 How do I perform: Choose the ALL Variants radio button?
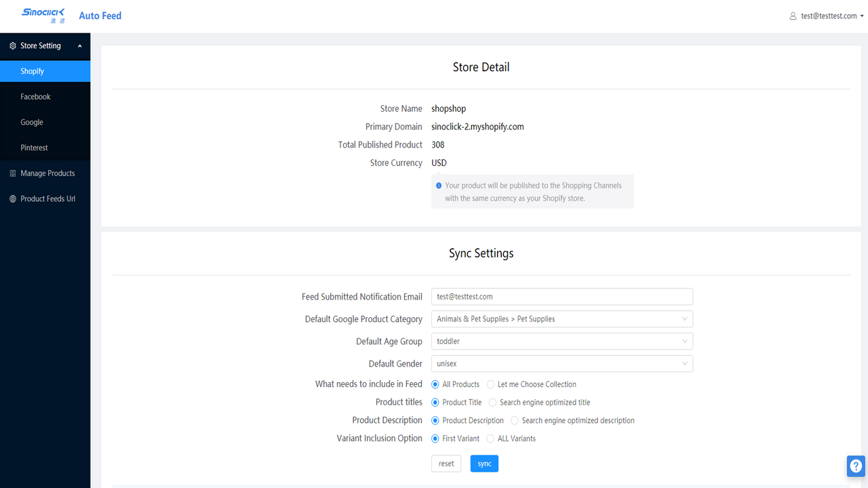click(491, 439)
